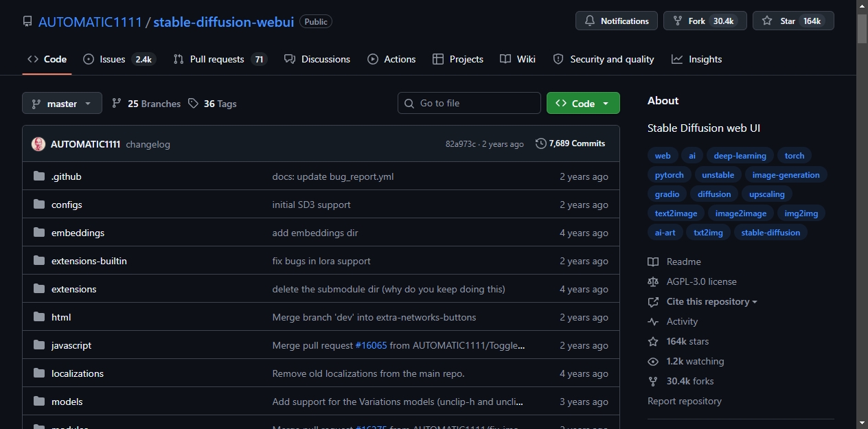Click the folder icon beside .github
The image size is (868, 429).
point(39,176)
